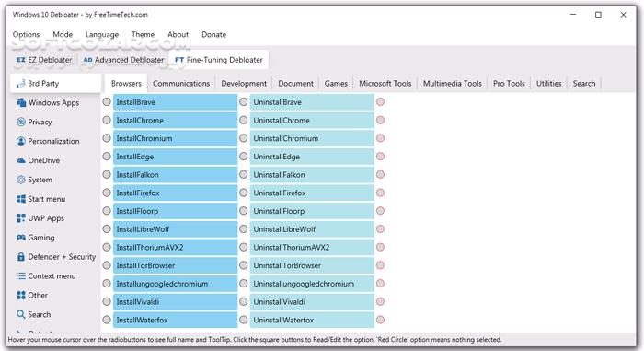The image size is (644, 351).
Task: Switch to the Communications tab
Action: tap(181, 84)
